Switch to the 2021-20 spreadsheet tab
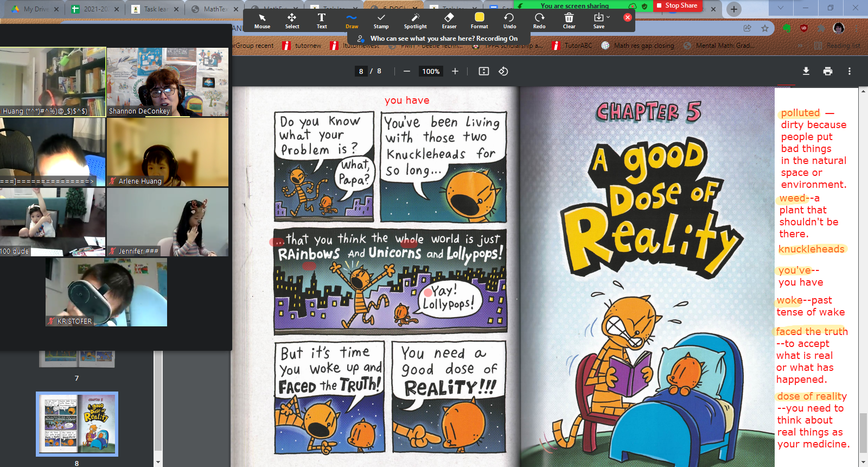868x467 pixels. tap(95, 9)
